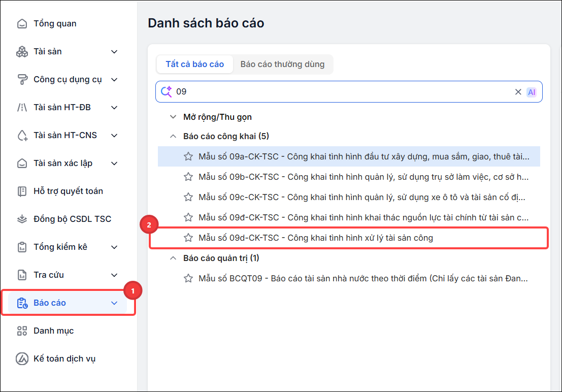Image resolution: width=562 pixels, height=392 pixels.
Task: Open report Mẫu số 09a-CK-TSC
Action: (349, 156)
